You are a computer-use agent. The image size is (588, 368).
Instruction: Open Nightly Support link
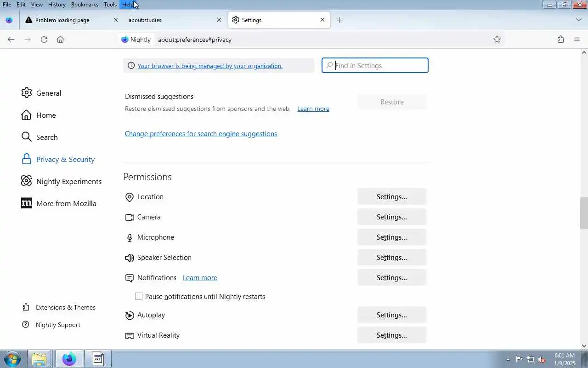tap(51, 325)
